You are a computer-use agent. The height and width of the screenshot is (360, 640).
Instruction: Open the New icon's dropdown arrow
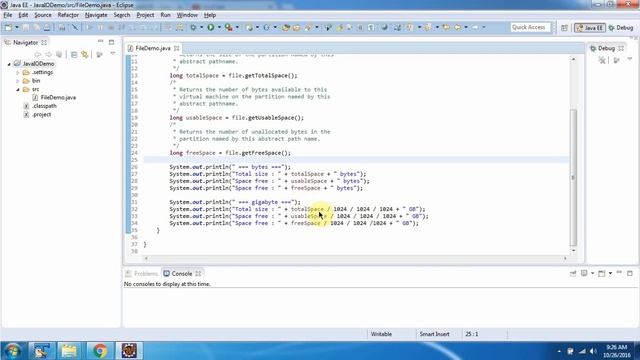pyautogui.click(x=17, y=27)
